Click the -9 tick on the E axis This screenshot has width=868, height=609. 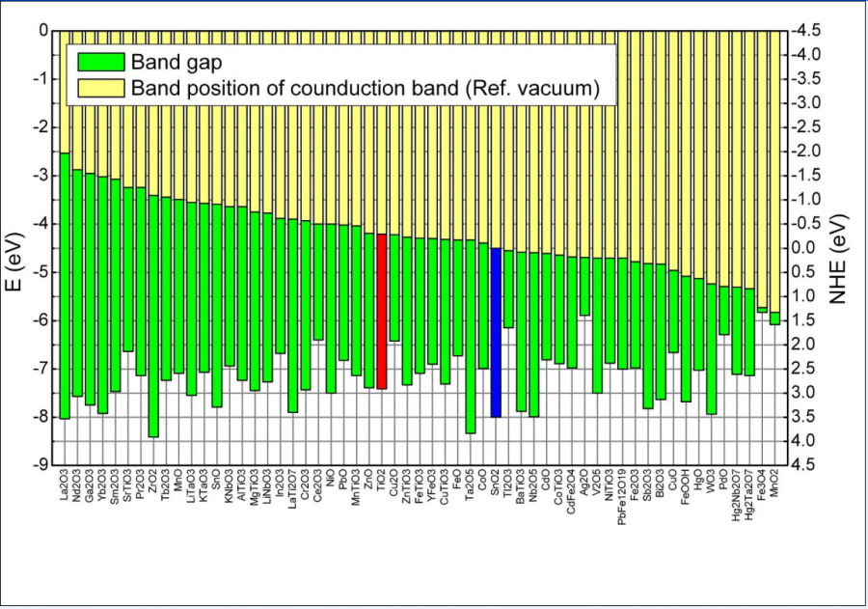point(42,465)
